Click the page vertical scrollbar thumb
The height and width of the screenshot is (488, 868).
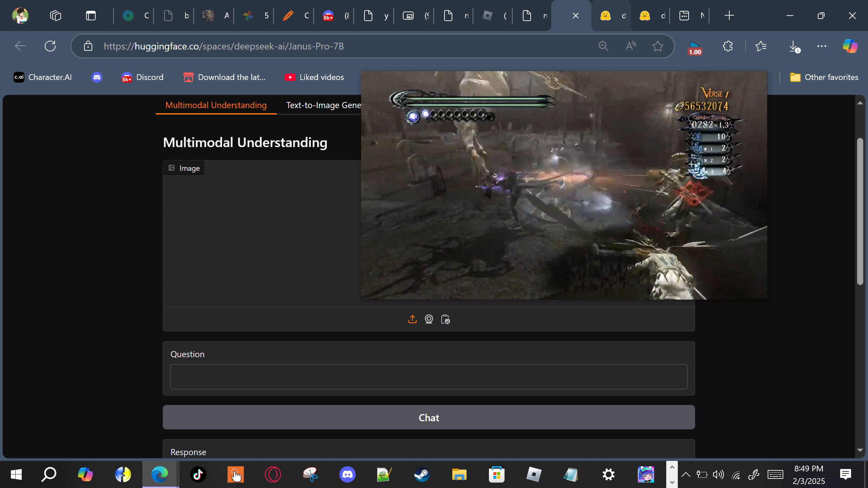(x=860, y=211)
